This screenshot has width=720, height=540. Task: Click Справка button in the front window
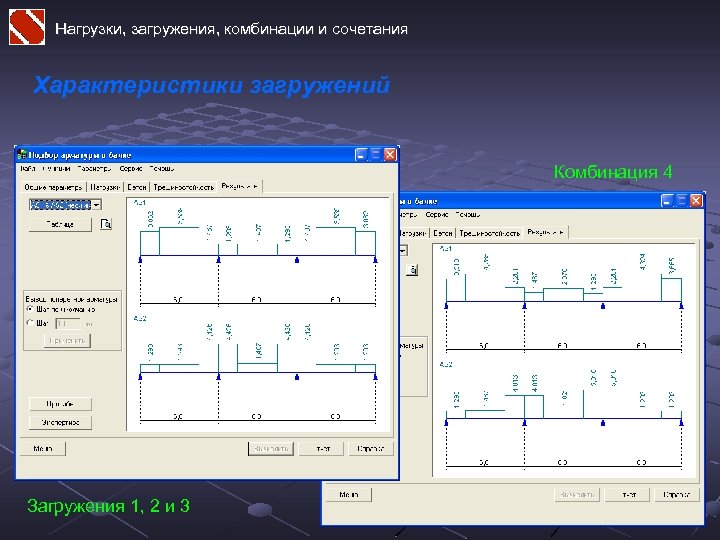click(x=371, y=449)
